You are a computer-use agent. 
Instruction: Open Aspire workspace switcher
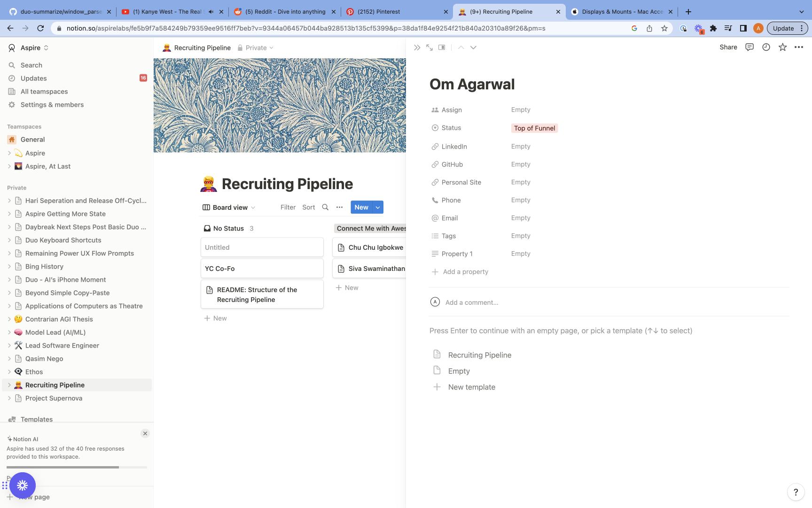pyautogui.click(x=29, y=48)
